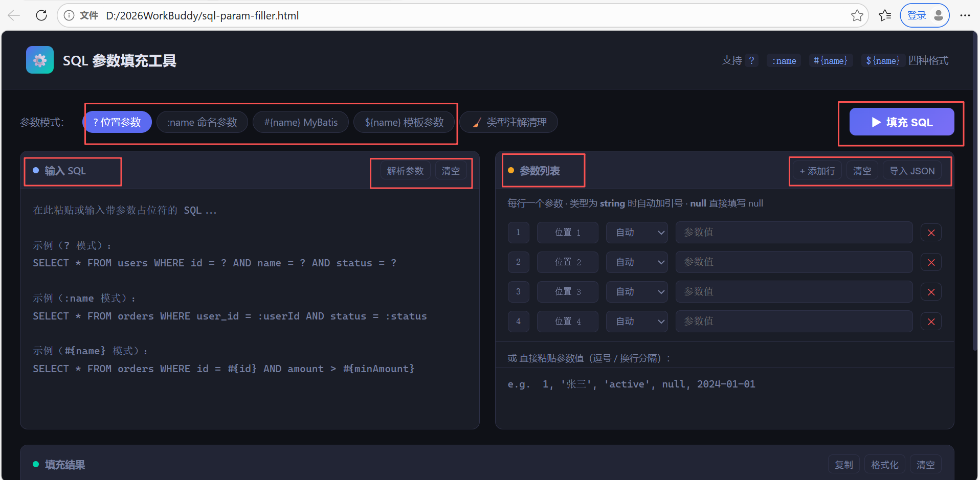Screen dimensions: 980x480
Task: Switch to :name 命名参数 mode
Action: [202, 122]
